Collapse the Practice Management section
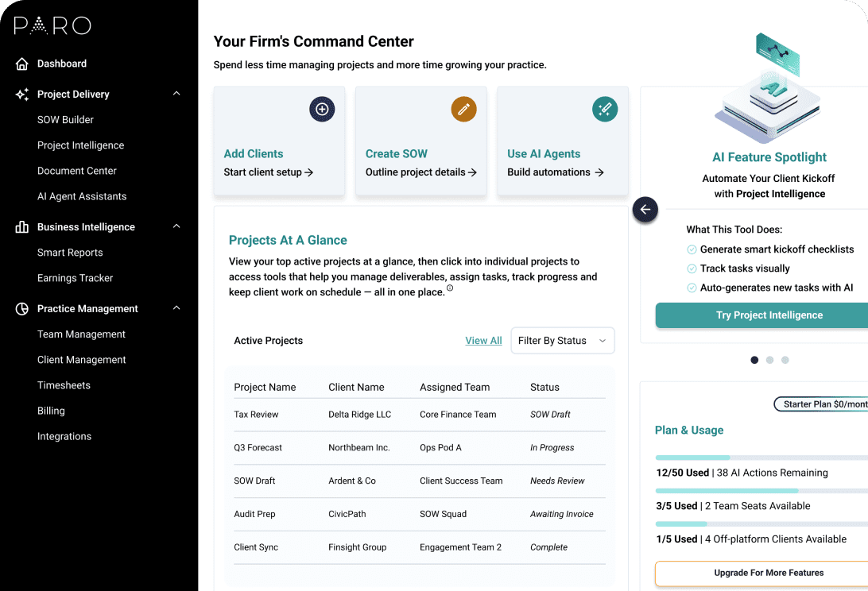This screenshot has height=591, width=868. tap(176, 308)
